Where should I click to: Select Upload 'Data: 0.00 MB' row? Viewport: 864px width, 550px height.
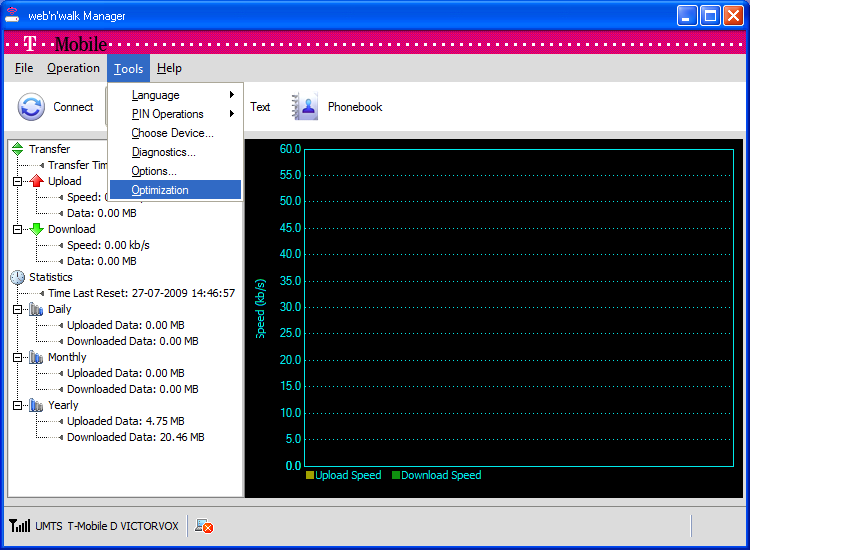click(101, 213)
